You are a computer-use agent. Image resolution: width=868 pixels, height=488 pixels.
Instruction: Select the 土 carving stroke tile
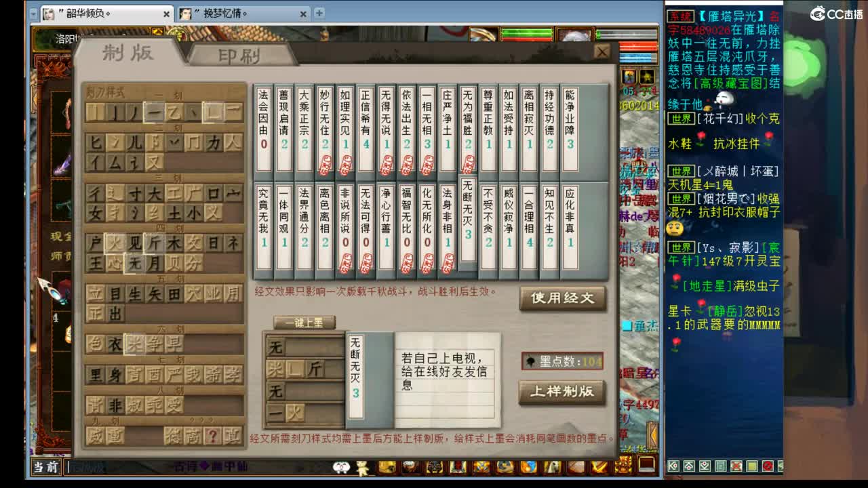point(174,213)
